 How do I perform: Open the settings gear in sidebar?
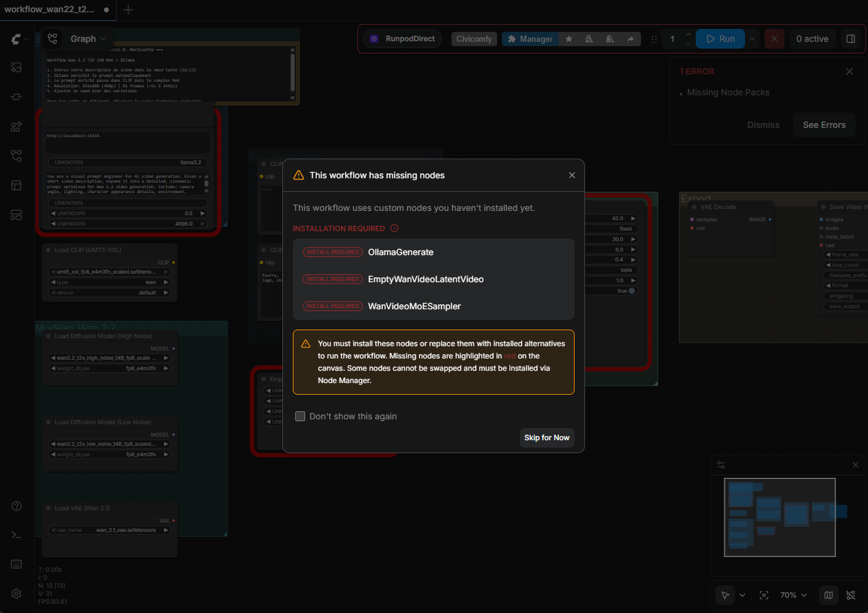tap(17, 593)
